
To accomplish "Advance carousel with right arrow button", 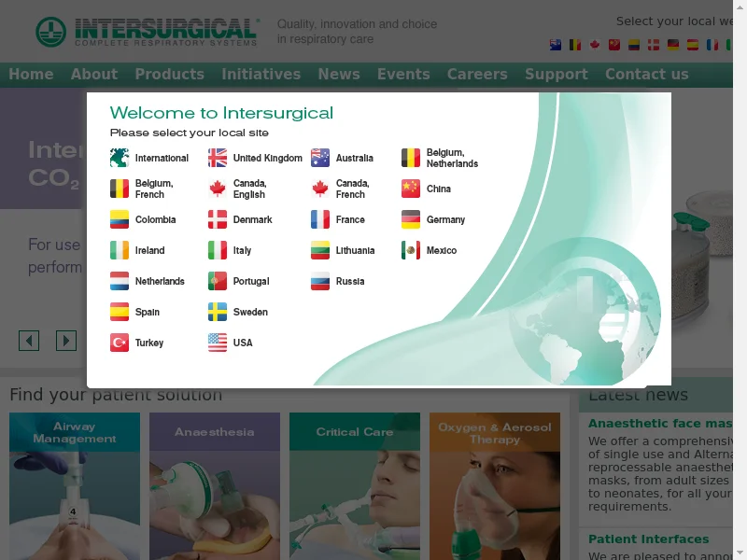I will (x=66, y=341).
